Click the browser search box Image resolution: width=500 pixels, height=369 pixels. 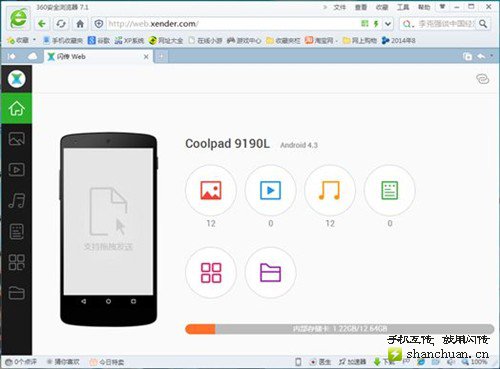[x=445, y=24]
